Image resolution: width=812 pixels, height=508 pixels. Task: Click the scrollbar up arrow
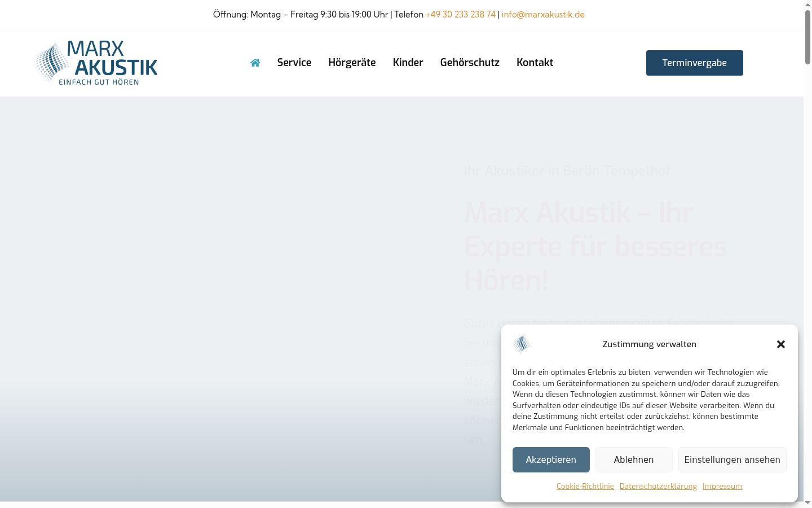click(807, 5)
